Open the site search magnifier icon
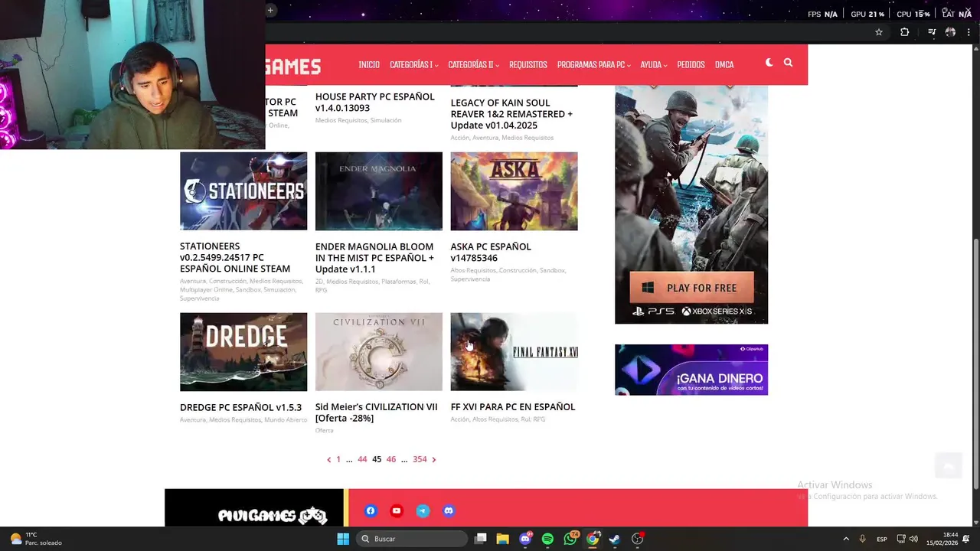Viewport: 980px width, 551px height. click(788, 63)
